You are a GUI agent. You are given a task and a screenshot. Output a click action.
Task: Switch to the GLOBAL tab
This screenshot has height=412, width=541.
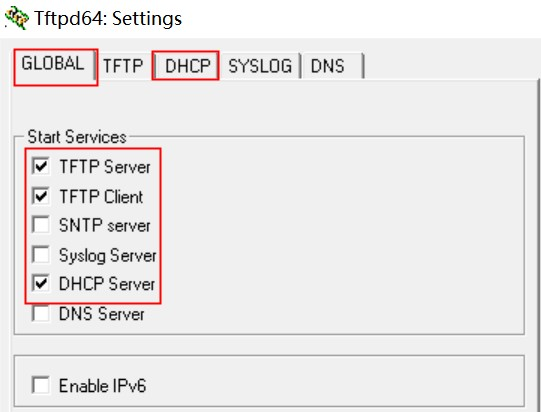coord(55,64)
